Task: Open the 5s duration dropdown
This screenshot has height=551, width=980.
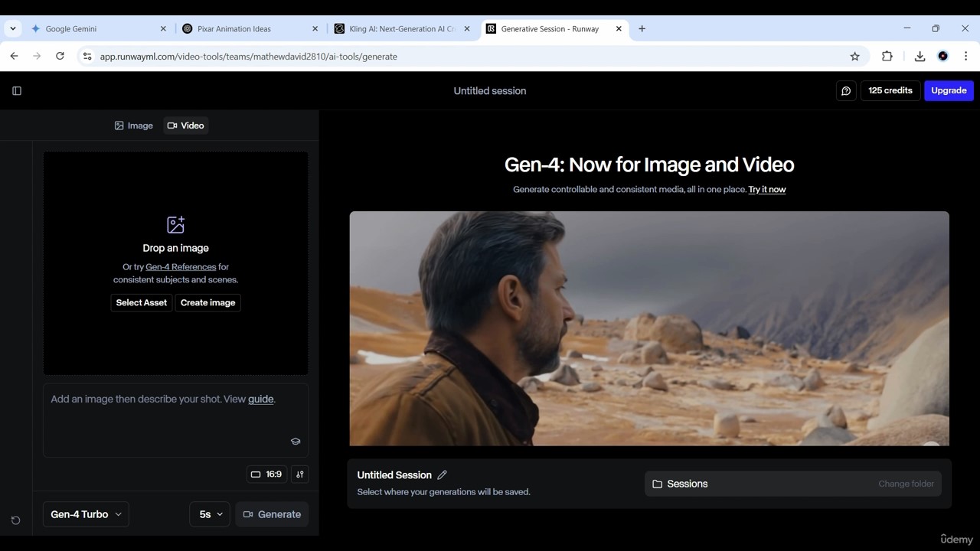Action: coord(210,514)
